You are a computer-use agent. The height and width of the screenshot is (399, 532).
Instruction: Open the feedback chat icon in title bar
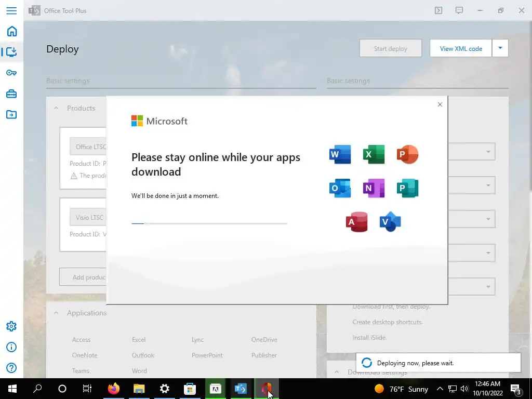point(459,10)
